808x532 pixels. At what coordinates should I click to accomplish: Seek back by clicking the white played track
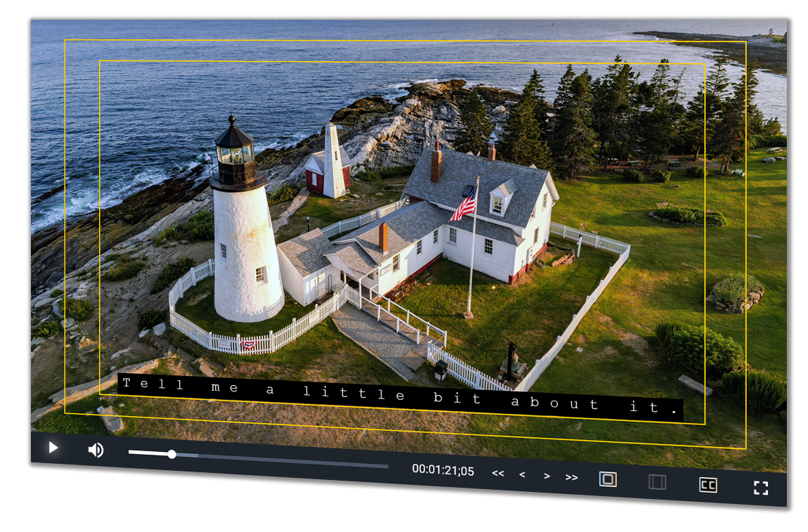point(148,453)
